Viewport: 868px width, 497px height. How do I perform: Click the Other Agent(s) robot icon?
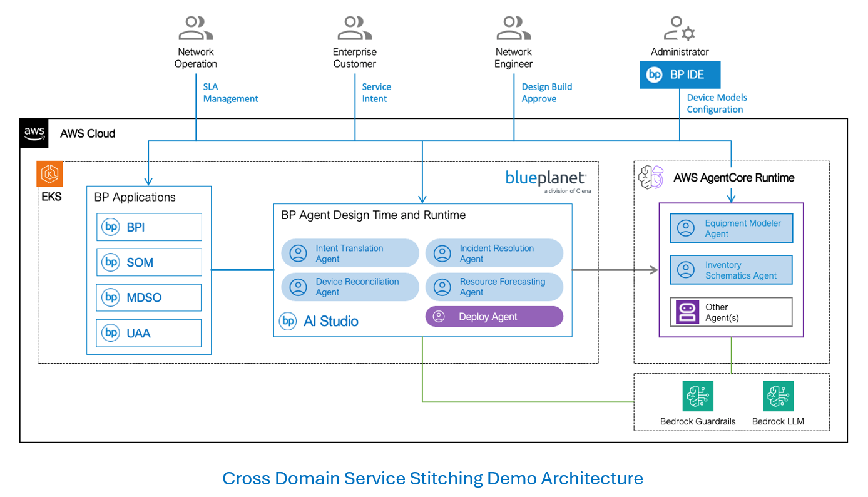pos(688,311)
